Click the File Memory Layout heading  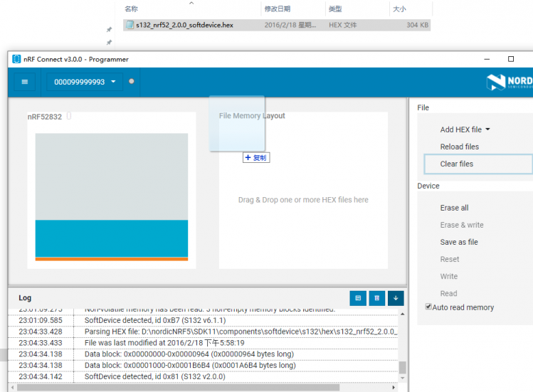click(252, 115)
